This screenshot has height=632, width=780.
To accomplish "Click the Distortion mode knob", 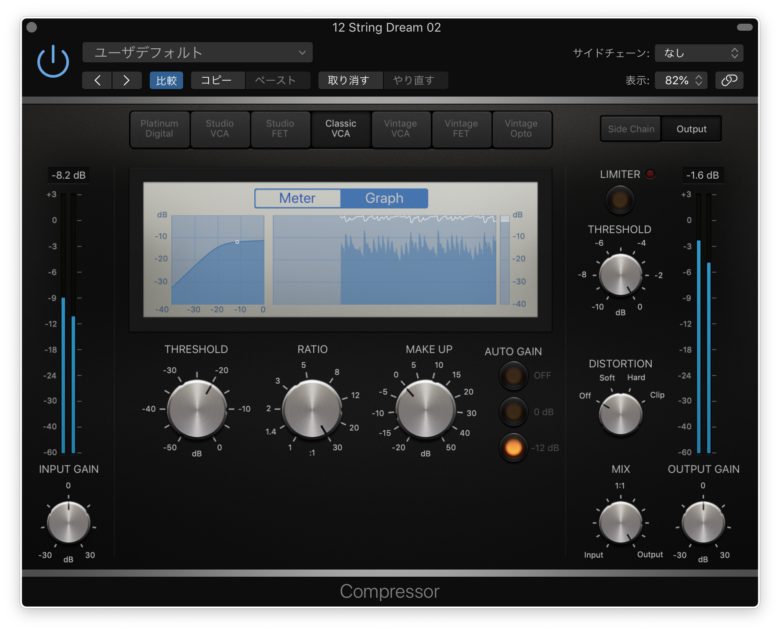I will click(x=620, y=414).
